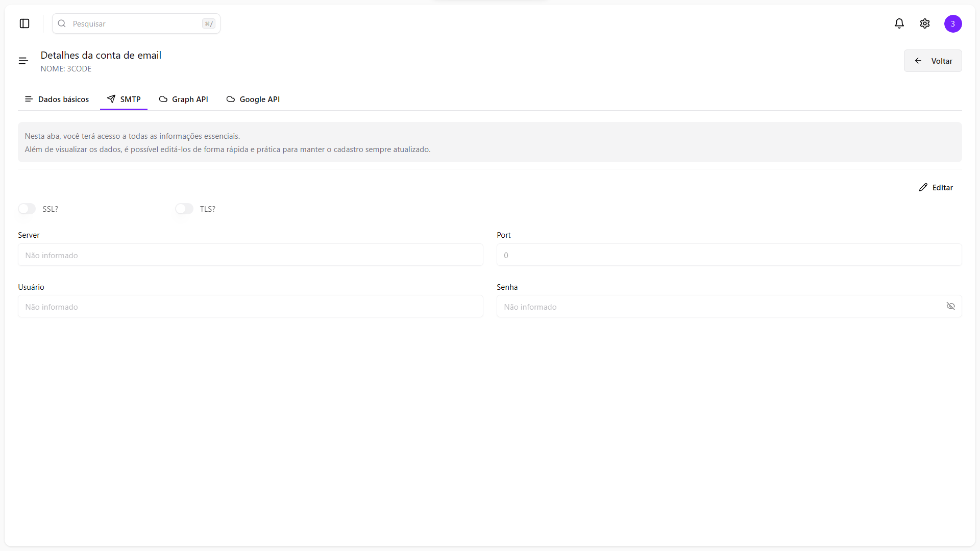The width and height of the screenshot is (980, 551).
Task: Open the settings gear icon
Action: pyautogui.click(x=925, y=23)
